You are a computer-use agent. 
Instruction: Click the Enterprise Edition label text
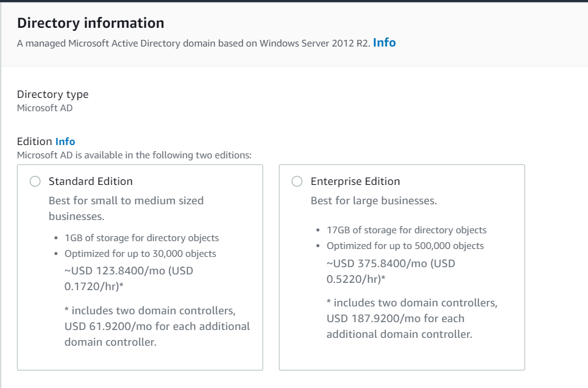[355, 181]
